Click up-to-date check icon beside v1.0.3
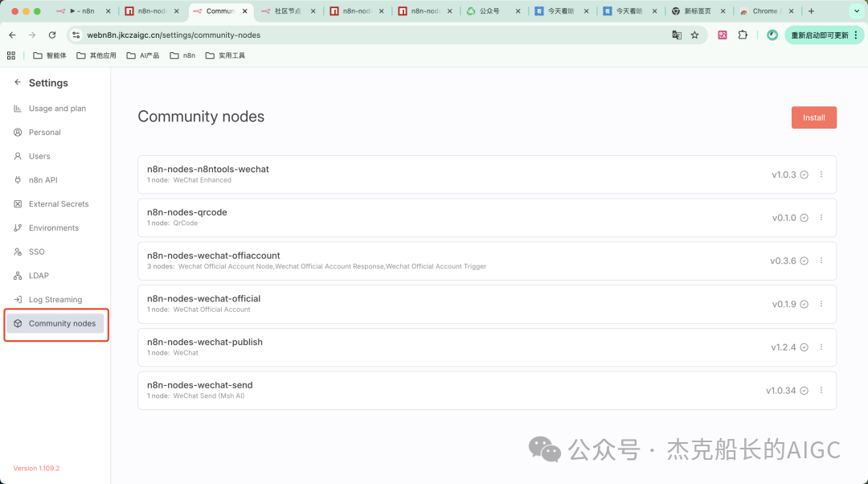Image resolution: width=868 pixels, height=484 pixels. tap(805, 175)
